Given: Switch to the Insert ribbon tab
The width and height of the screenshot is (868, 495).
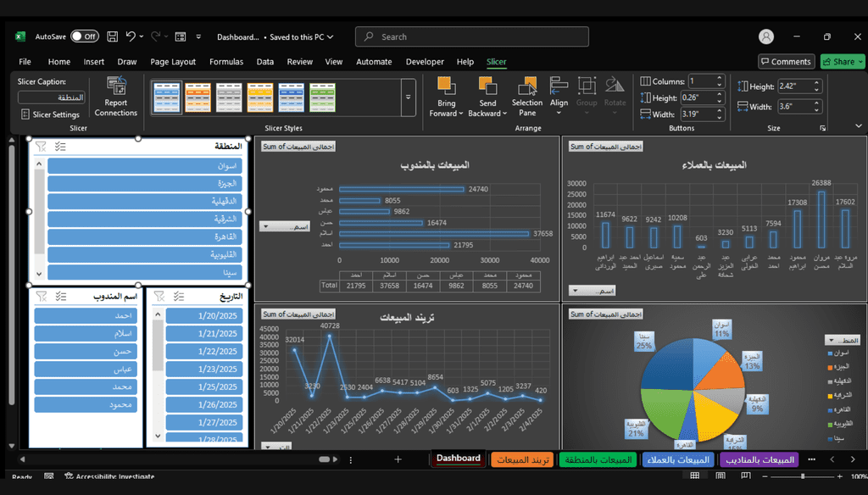Looking at the screenshot, I should pos(93,62).
